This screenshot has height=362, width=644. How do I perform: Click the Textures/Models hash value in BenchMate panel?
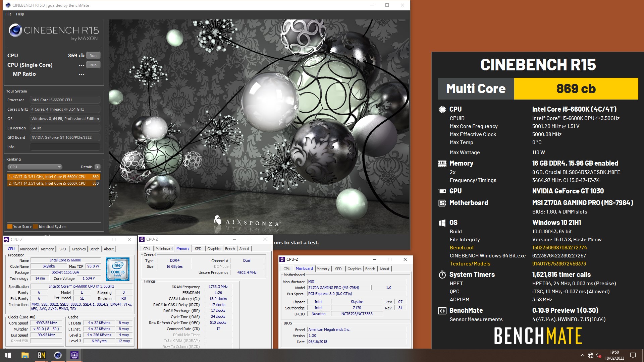559,264
